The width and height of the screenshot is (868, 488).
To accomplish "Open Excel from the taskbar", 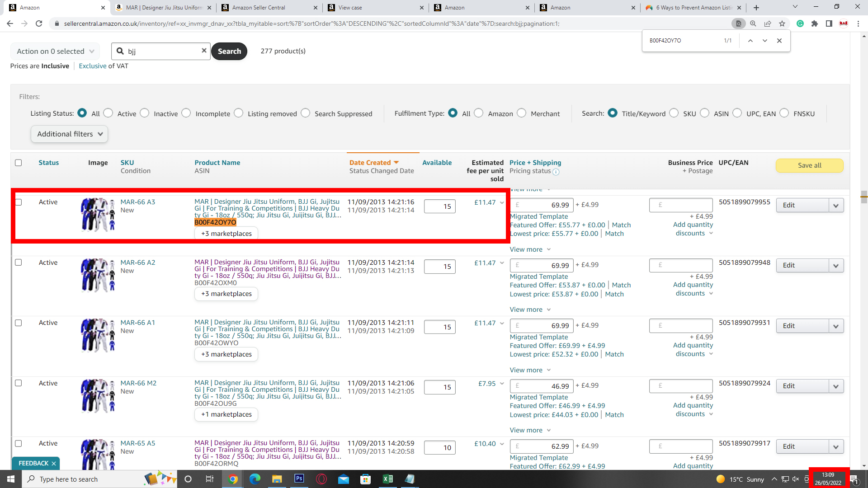I will 387,479.
